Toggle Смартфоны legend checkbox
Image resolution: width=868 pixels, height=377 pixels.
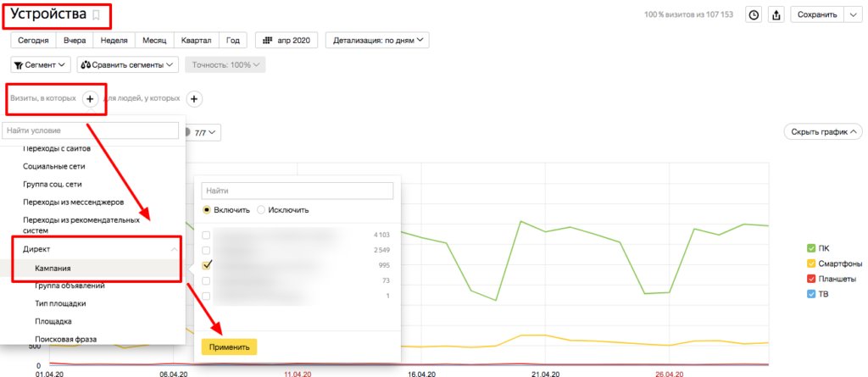(x=811, y=263)
